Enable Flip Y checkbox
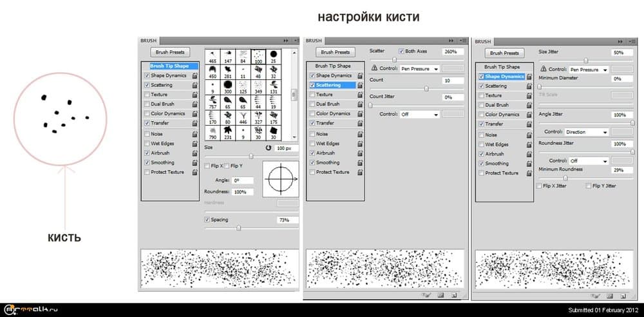The width and height of the screenshot is (644, 317). click(x=227, y=166)
